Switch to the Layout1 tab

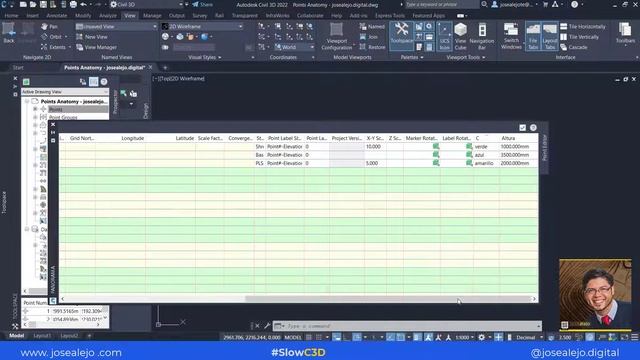pos(42,336)
